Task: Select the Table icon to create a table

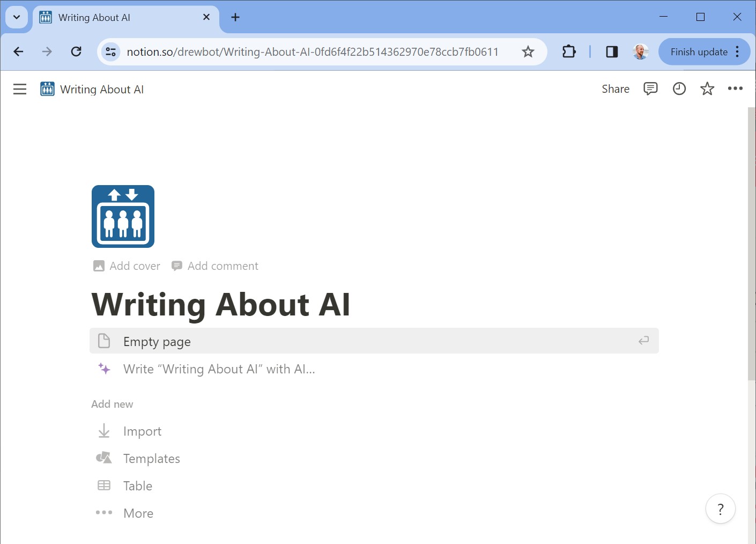Action: pyautogui.click(x=103, y=485)
